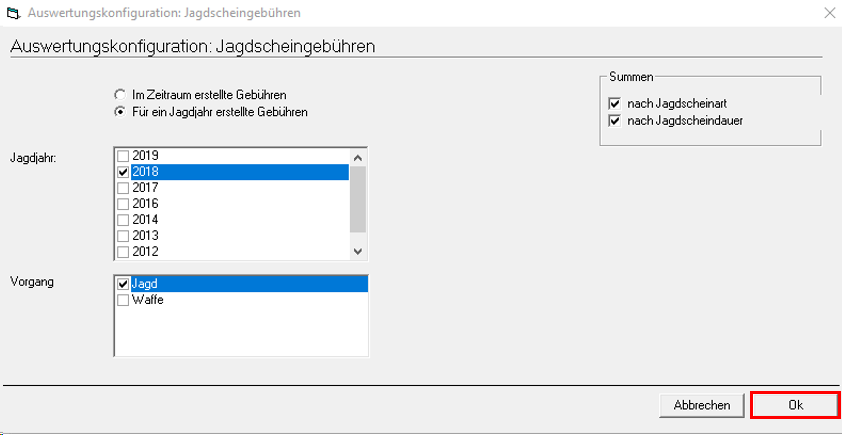Confirm with the Ok button
Image resolution: width=842 pixels, height=435 pixels.
coord(795,406)
